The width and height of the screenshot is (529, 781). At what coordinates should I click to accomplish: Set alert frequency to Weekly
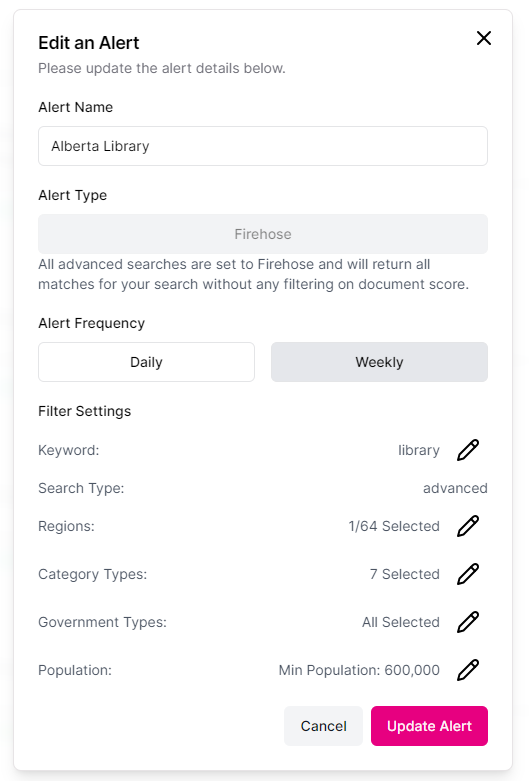pos(379,362)
